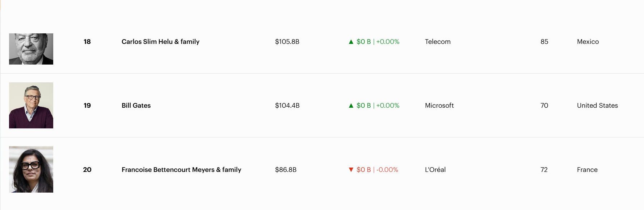Click United States country text
This screenshot has height=210, width=644.
point(597,106)
